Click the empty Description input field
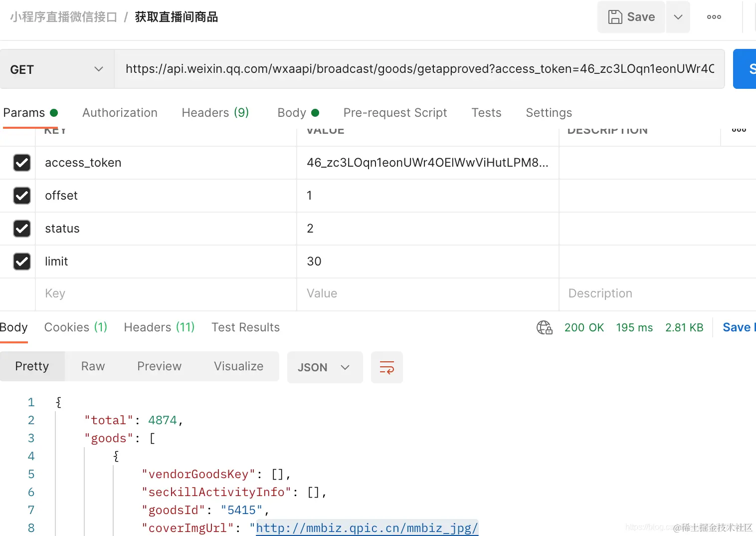756x536 pixels. 658,293
